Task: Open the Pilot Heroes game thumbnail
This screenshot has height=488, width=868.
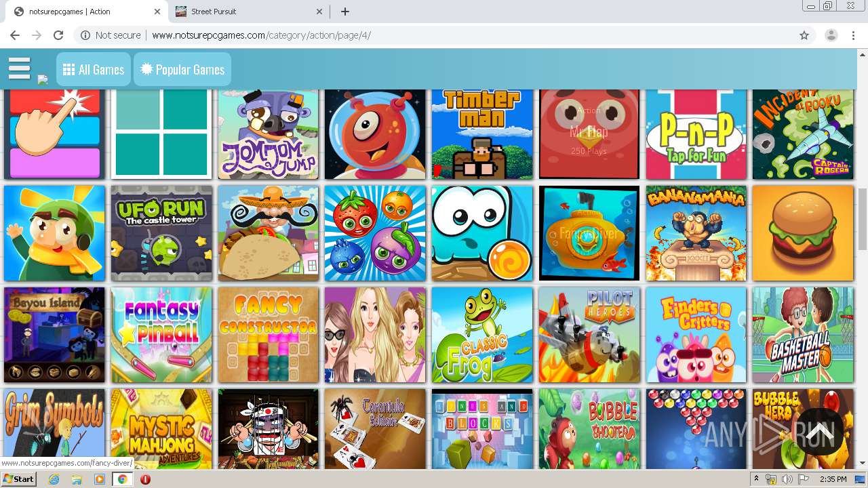Action: click(589, 335)
